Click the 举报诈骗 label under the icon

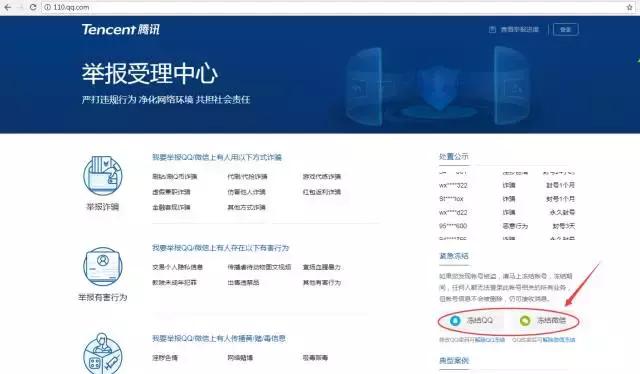102,207
